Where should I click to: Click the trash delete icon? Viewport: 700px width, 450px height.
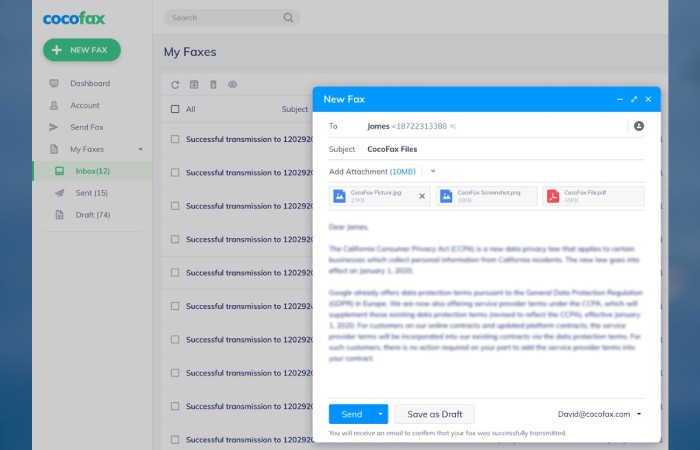coord(213,84)
